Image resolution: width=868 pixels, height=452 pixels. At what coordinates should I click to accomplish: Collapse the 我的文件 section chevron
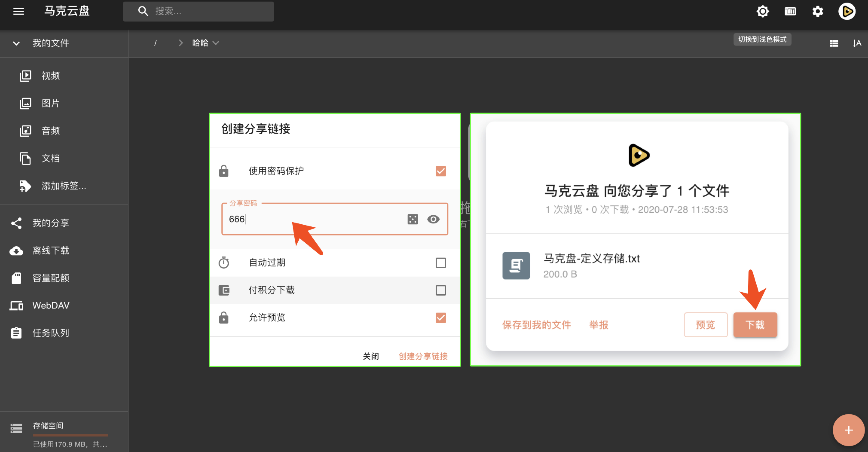pos(16,43)
